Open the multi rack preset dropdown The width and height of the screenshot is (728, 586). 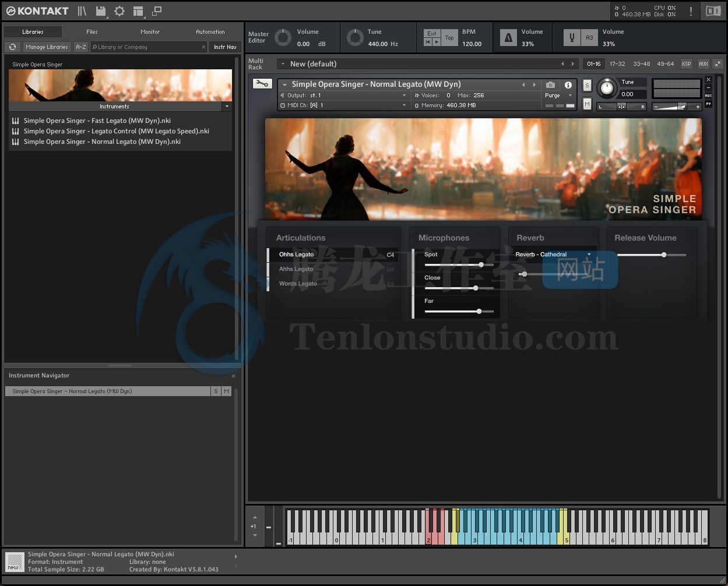click(x=283, y=64)
